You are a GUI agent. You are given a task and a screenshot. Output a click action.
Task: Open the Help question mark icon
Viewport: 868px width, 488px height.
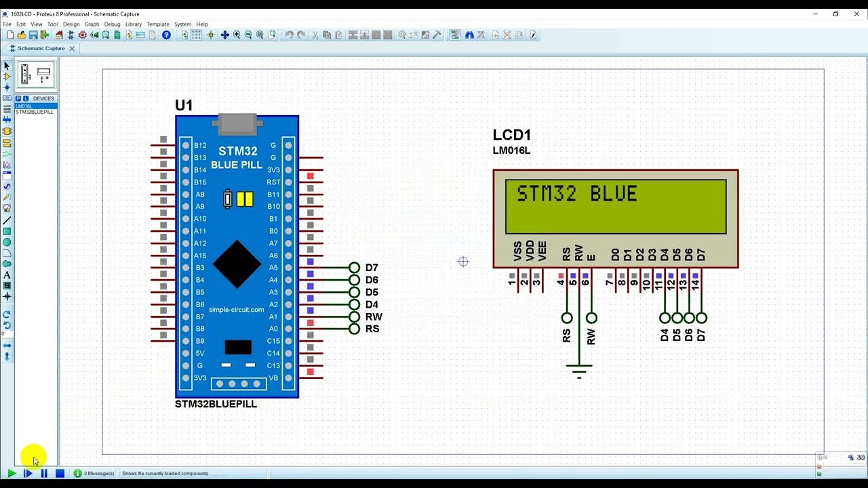166,35
